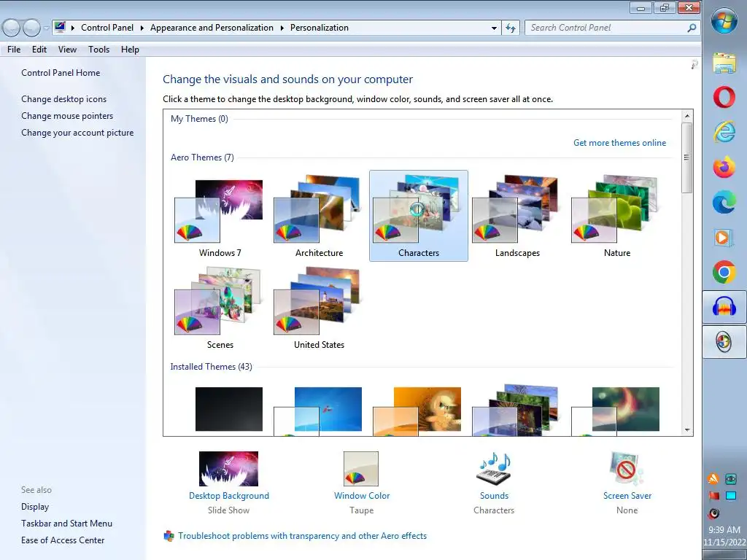The height and width of the screenshot is (560, 747).
Task: Open the recent pages dropdown next to Forward
Action: [x=46, y=28]
